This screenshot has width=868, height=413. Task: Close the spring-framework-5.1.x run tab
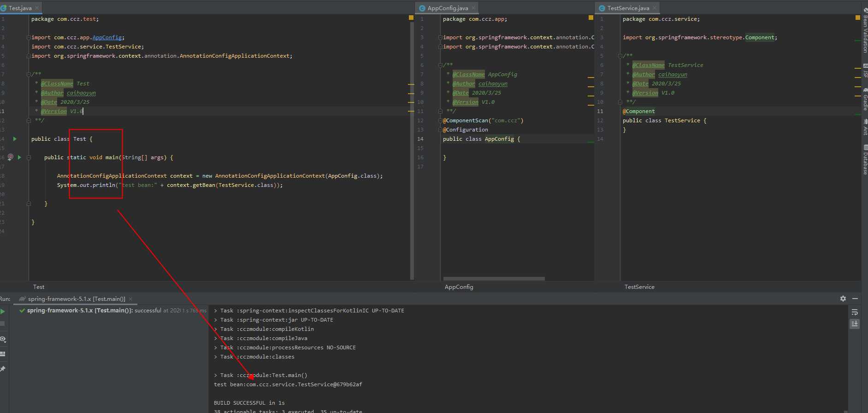130,299
